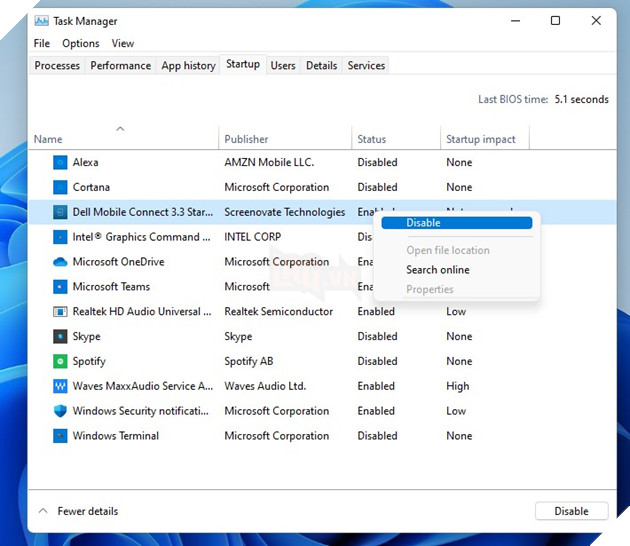Viewport: 630px width, 546px height.
Task: Toggle sort arrow above Name column
Action: pos(120,129)
